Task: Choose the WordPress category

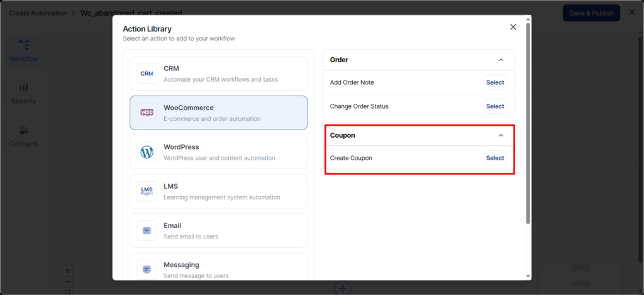Action: [x=218, y=152]
